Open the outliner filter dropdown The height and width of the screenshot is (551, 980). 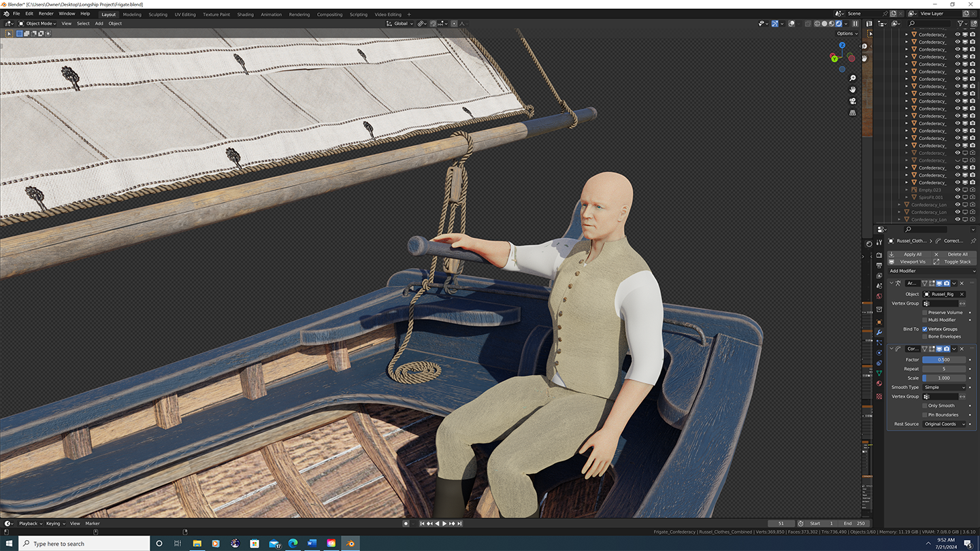(963, 23)
